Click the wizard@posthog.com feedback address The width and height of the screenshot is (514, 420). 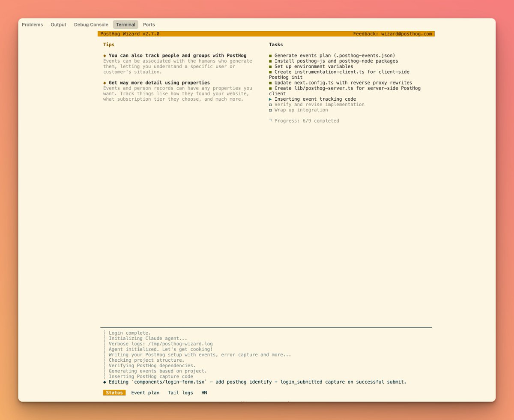[406, 33]
